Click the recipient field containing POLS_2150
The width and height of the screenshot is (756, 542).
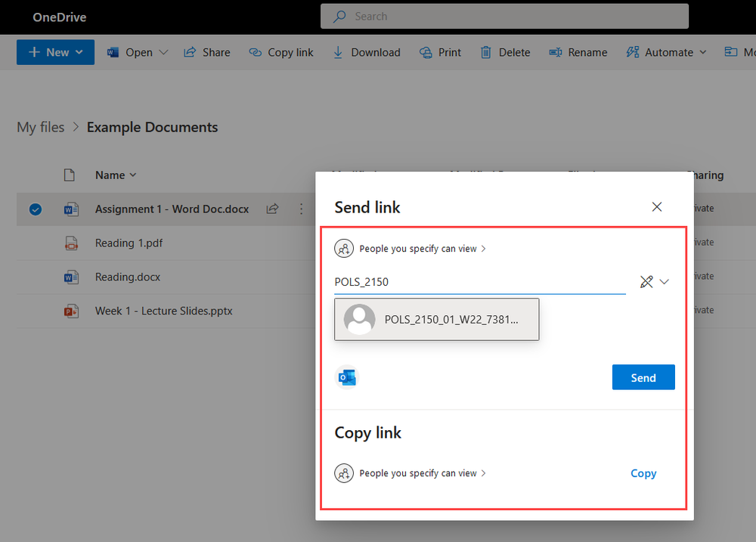(480, 282)
